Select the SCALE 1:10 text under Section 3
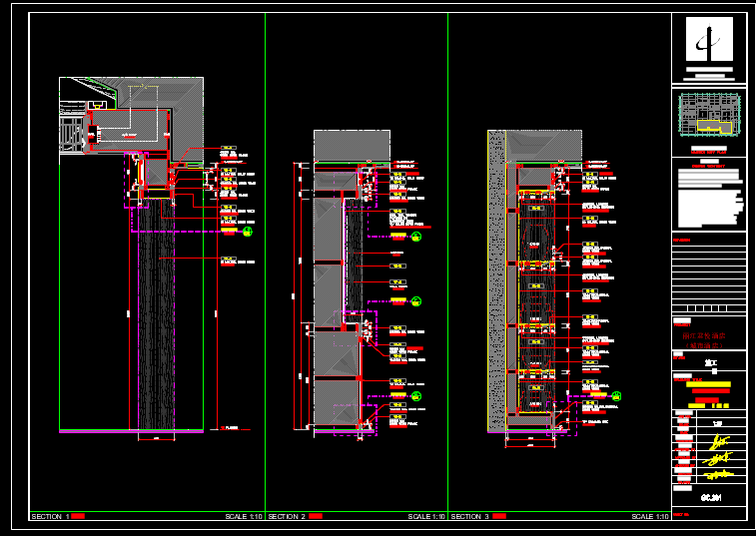This screenshot has width=756, height=536. tap(650, 516)
